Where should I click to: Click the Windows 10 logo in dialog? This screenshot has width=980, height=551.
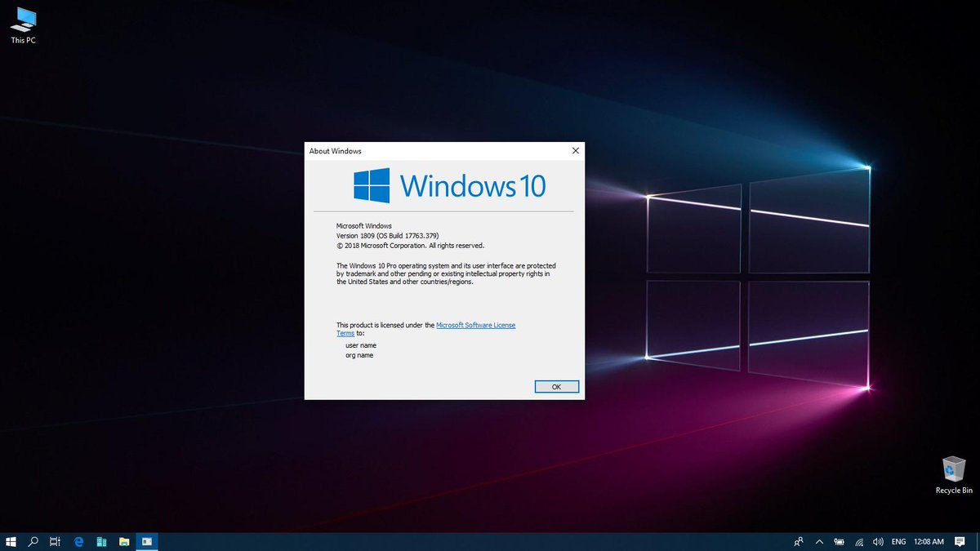(449, 185)
